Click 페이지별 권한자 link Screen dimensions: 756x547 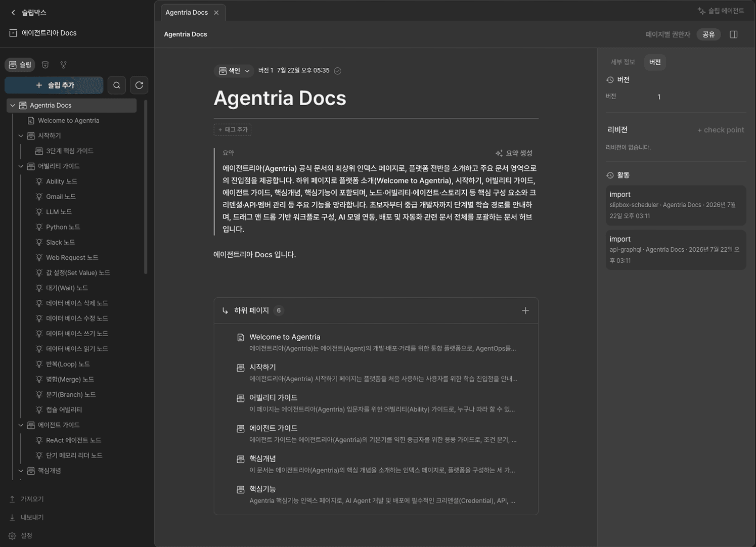click(668, 34)
